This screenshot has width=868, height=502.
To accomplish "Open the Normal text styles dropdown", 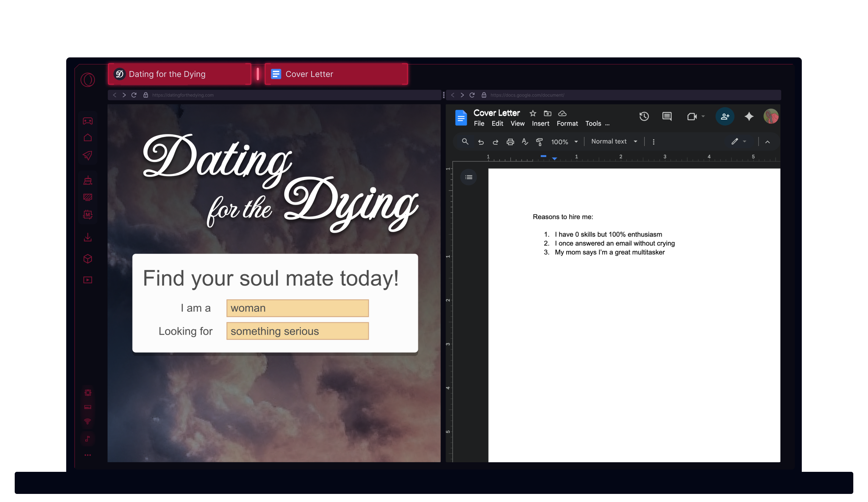I will [613, 141].
